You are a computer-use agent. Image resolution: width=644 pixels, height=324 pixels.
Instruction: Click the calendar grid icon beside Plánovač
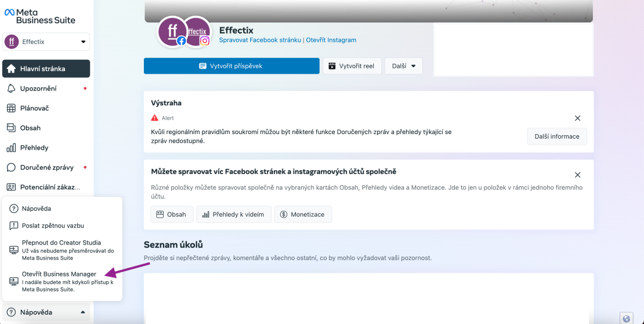click(x=12, y=108)
